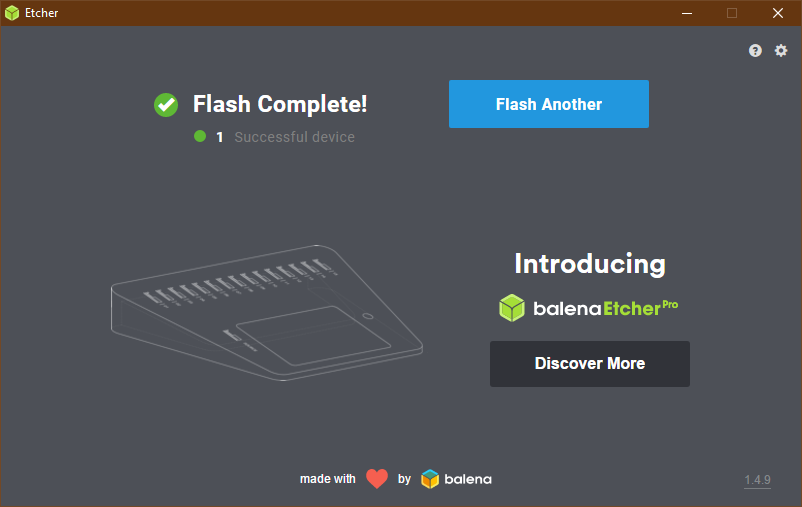
Task: Click the 'made with' footer text
Action: pos(327,479)
